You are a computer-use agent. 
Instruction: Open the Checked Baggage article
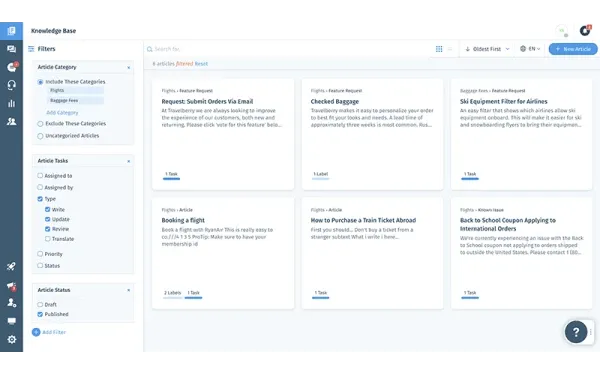[335, 101]
